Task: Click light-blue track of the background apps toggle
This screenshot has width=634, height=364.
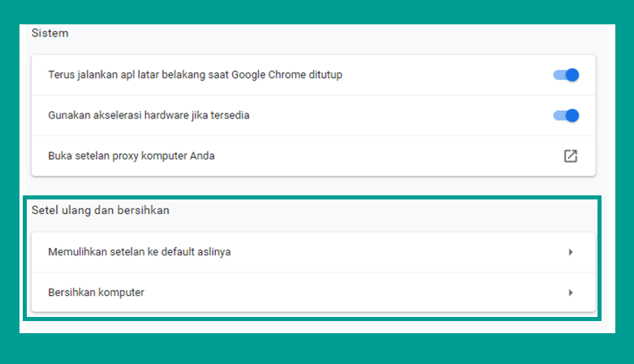Action: coord(559,75)
